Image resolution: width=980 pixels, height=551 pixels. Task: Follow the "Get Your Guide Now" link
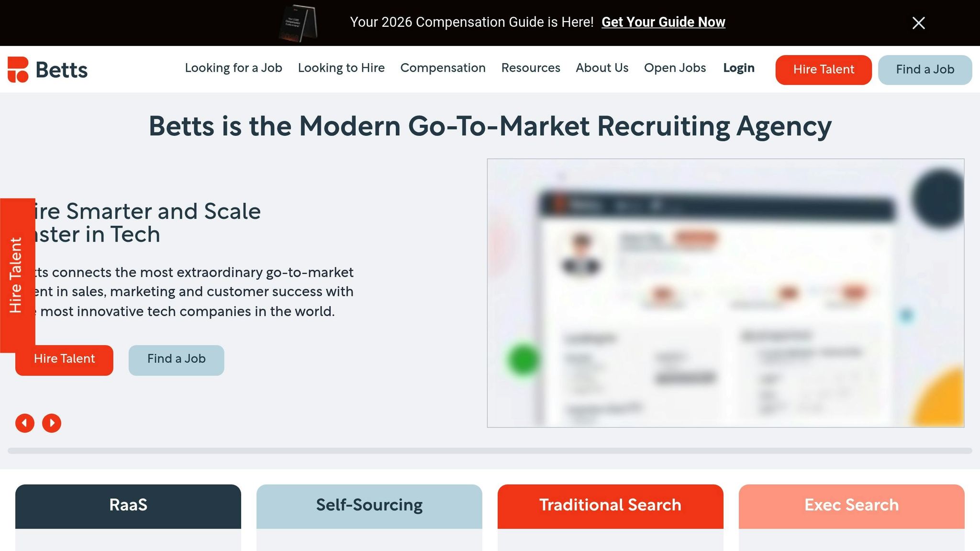tap(664, 22)
